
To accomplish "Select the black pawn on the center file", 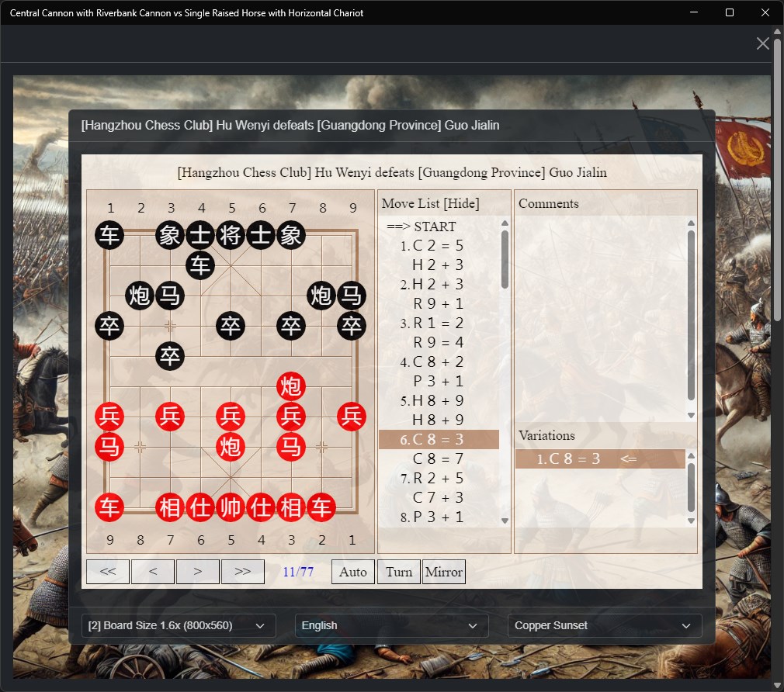I will (231, 326).
